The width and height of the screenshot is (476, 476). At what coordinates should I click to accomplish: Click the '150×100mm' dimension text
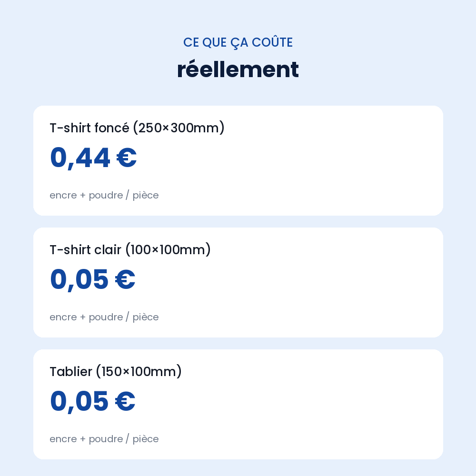139,372
